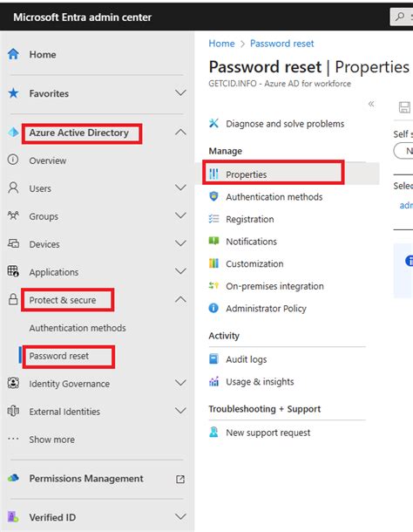Click the Authentication methods shield icon
Screen dimensions: 413x532
tap(213, 196)
